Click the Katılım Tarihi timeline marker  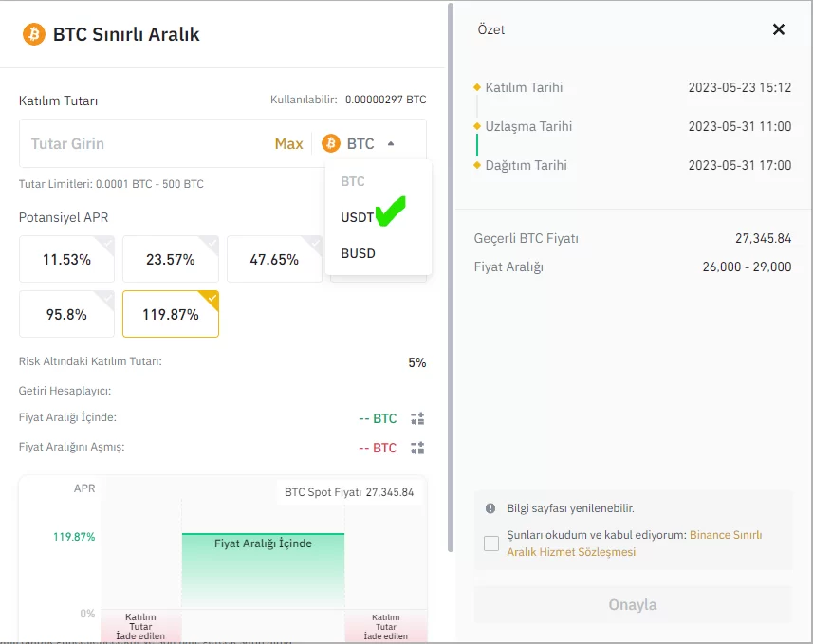pos(477,87)
